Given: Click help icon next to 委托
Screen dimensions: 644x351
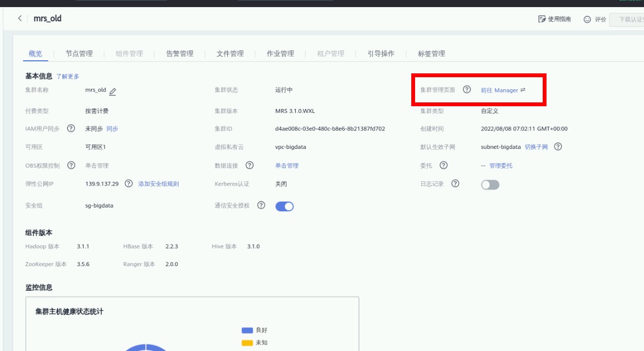Looking at the screenshot, I should (x=444, y=165).
